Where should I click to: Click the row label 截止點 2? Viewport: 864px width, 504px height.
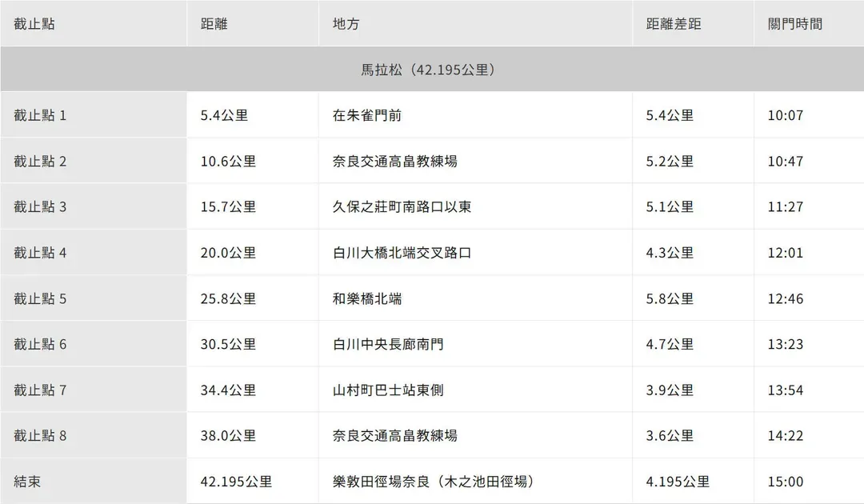40,161
